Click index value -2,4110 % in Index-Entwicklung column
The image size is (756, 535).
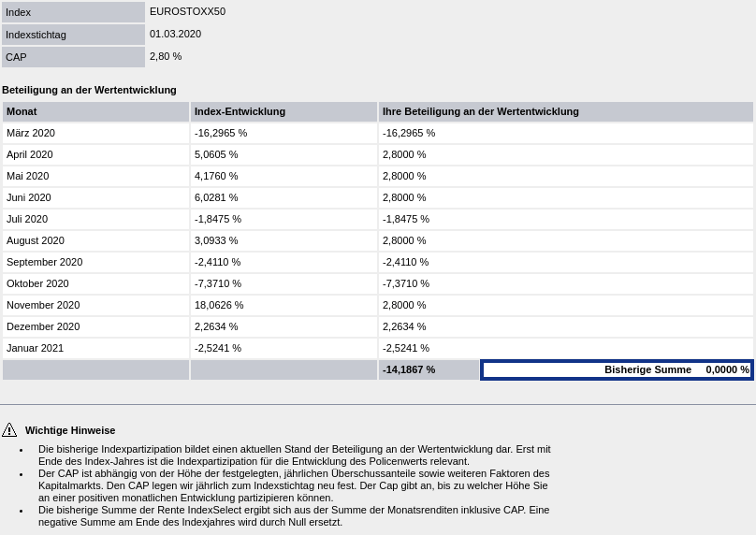click(x=217, y=262)
